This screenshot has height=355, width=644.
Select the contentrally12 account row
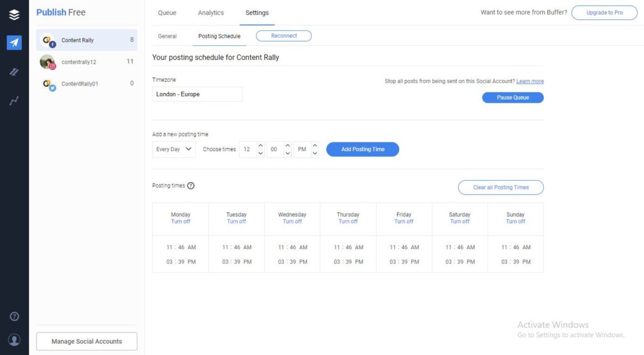point(87,62)
